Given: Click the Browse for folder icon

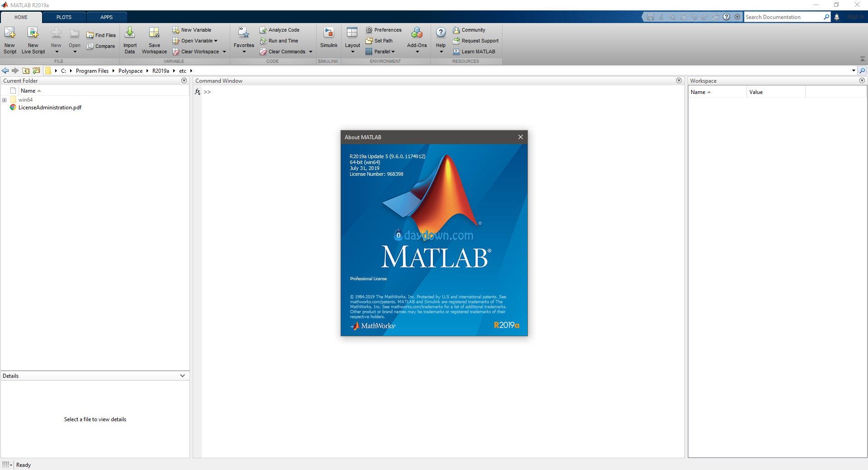Looking at the screenshot, I should coord(36,70).
